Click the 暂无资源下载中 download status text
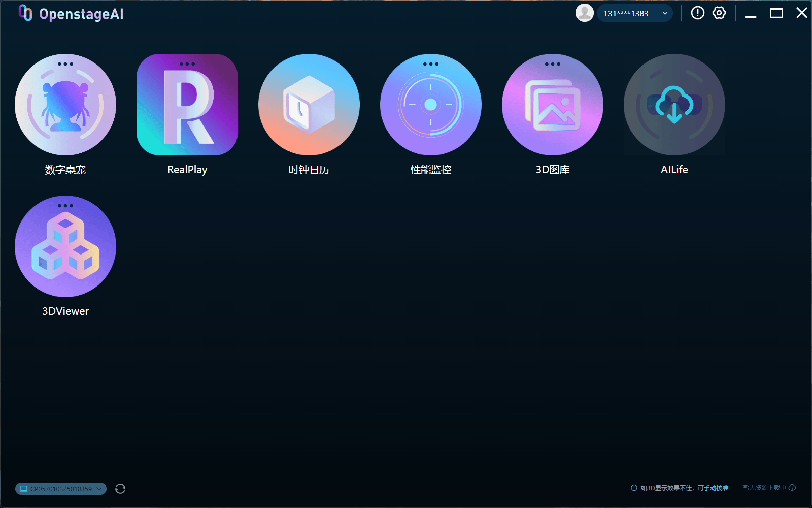812x508 pixels. click(764, 488)
